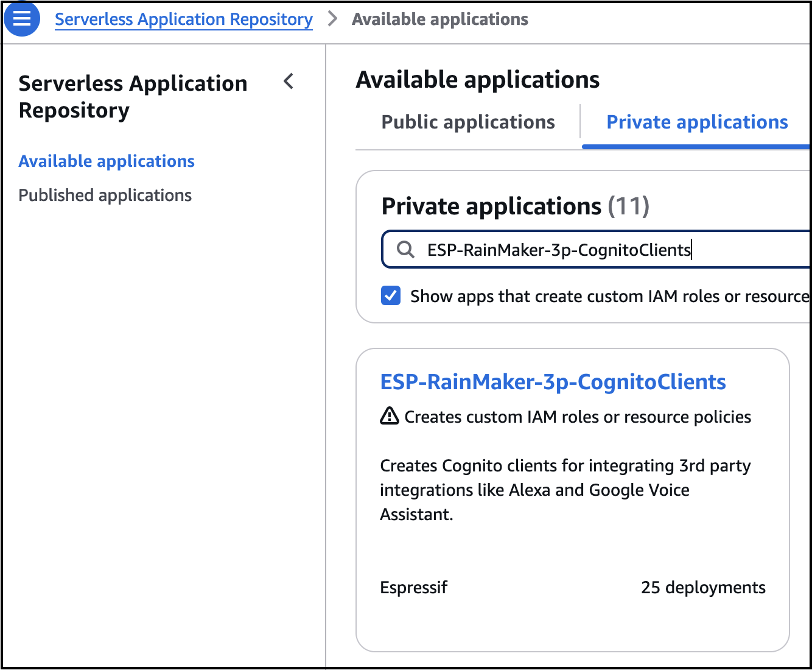
Task: Go to Available applications in sidebar
Action: point(107,161)
